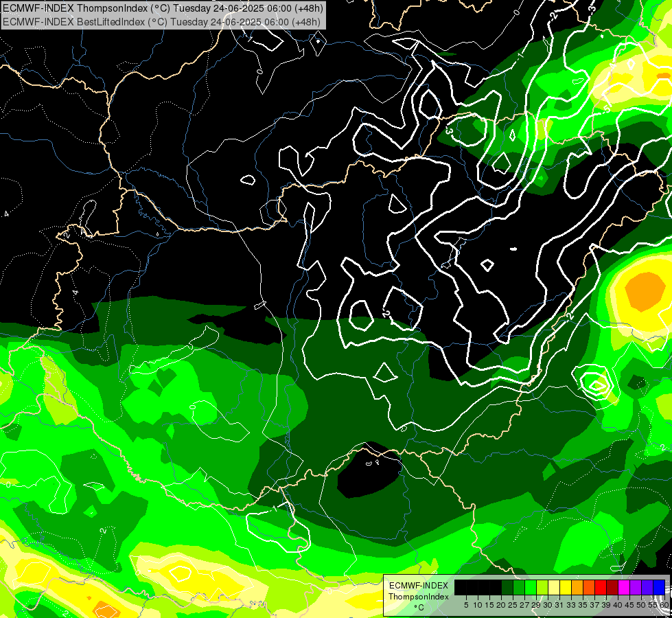672x618 pixels.
Task: Pick the dark green 20–25 legend swatch
Action: (x=507, y=587)
